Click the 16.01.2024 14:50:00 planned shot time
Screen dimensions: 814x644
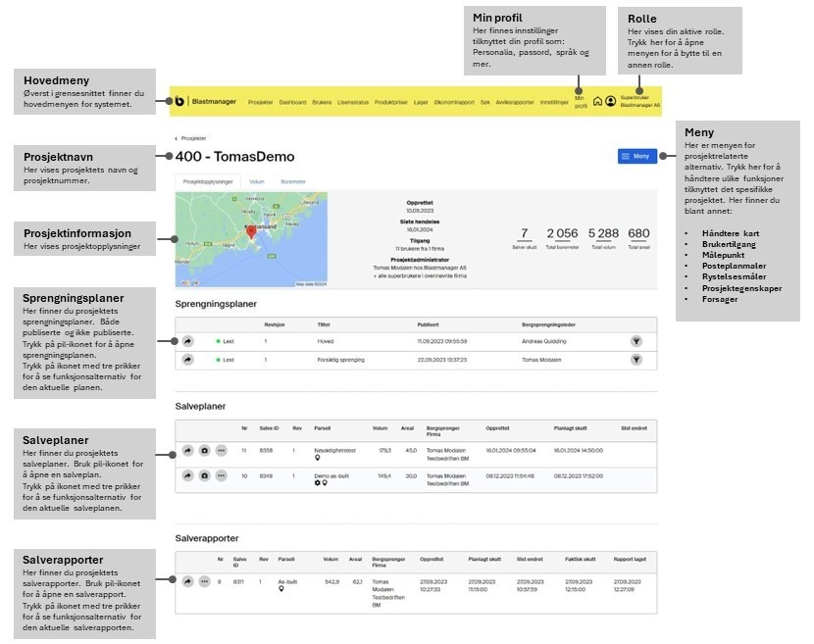(579, 451)
